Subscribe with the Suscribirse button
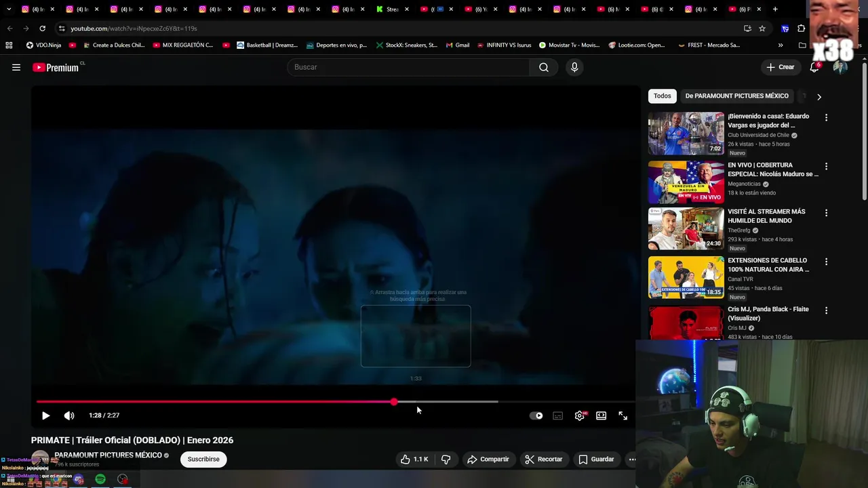Image resolution: width=868 pixels, height=488 pixels. pos(203,459)
